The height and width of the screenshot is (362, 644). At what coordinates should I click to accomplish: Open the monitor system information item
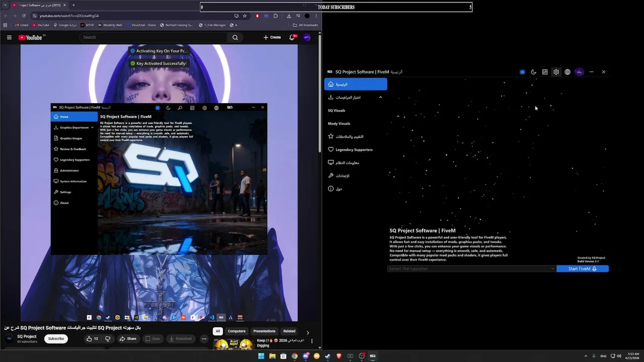click(x=344, y=163)
